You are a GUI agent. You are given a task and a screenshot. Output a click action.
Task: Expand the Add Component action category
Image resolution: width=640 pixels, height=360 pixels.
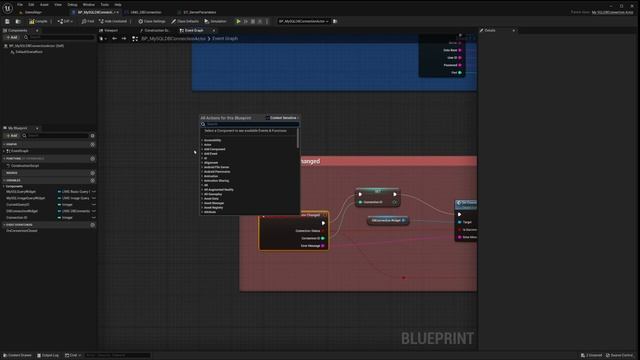tap(202, 149)
